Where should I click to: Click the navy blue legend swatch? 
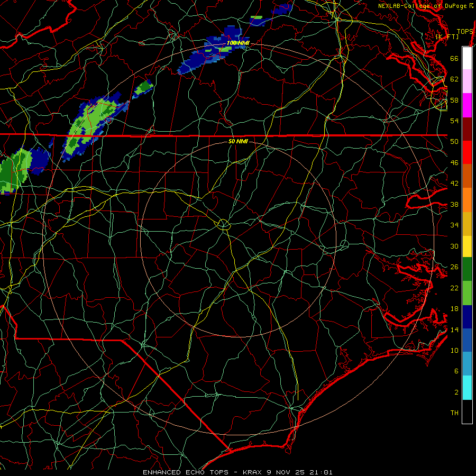click(x=467, y=317)
